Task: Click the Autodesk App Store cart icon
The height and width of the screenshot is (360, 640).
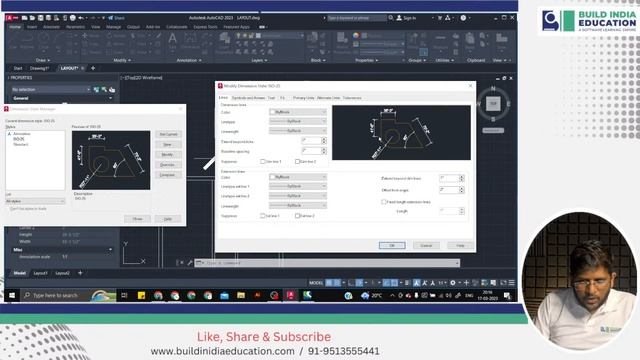Action: 440,18
